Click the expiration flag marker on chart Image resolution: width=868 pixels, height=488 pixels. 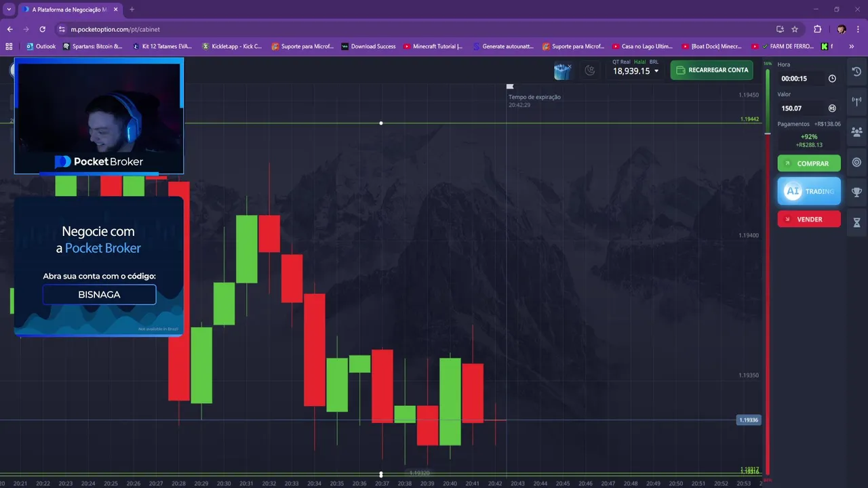click(x=510, y=87)
